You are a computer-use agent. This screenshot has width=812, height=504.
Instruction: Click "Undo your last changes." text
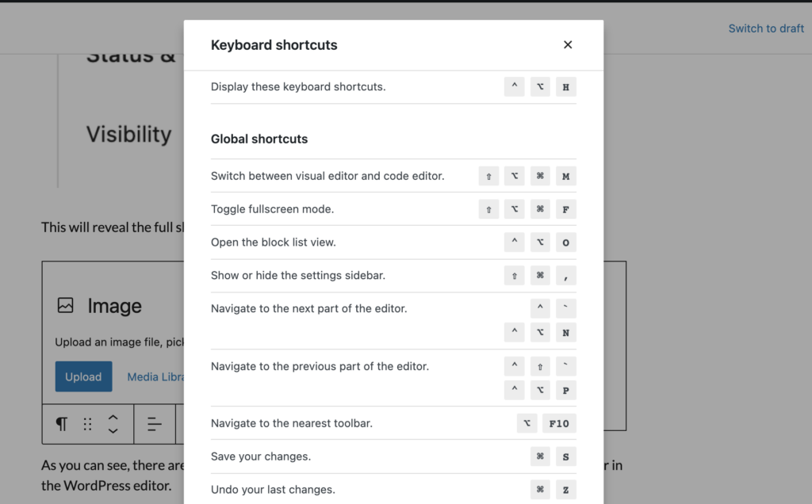273,490
